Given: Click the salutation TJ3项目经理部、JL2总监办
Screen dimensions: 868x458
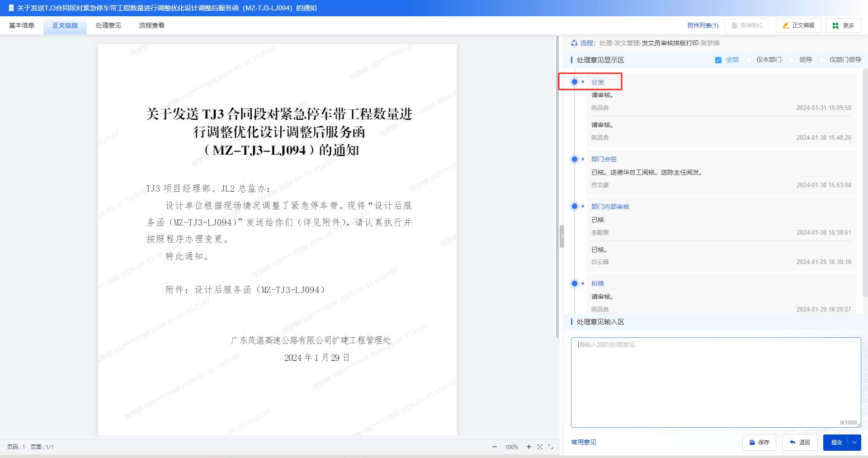Looking at the screenshot, I should coord(208,189).
